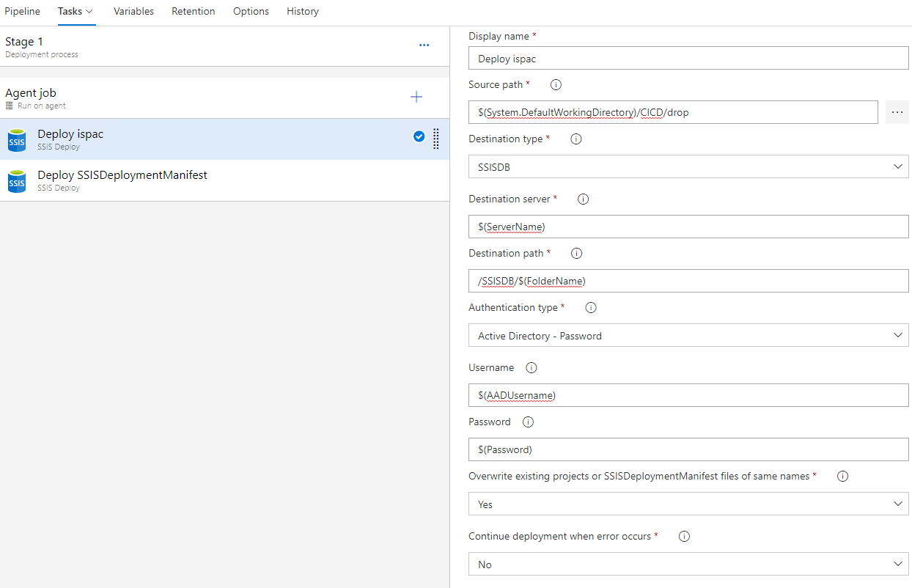Viewport: 912px width, 588px height.
Task: Open the Destination type dropdown
Action: 897,166
